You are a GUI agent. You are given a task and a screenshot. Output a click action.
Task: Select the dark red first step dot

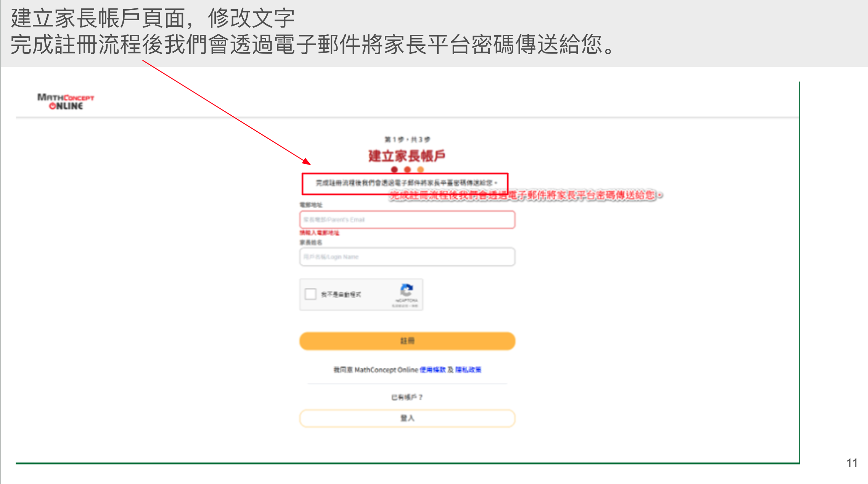(x=394, y=169)
